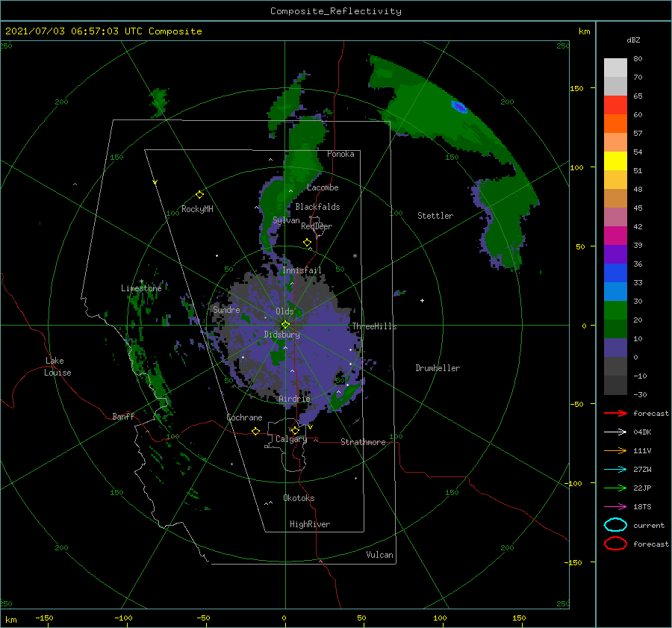Select the magenta swatch between 42 and 39
This screenshot has height=628, width=672.
(615, 236)
